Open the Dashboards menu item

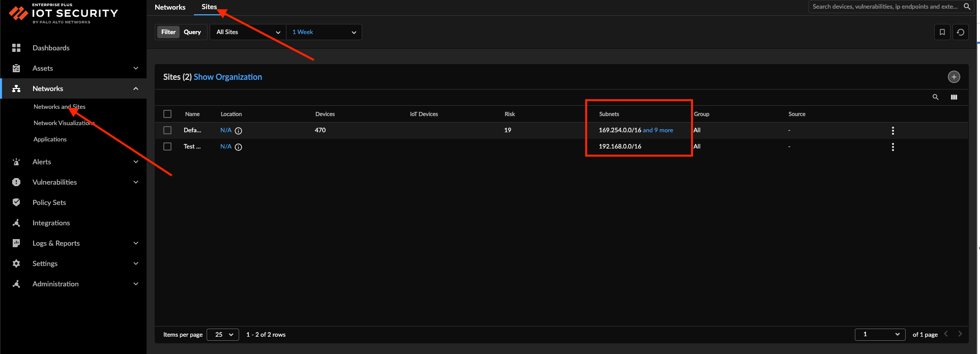51,48
